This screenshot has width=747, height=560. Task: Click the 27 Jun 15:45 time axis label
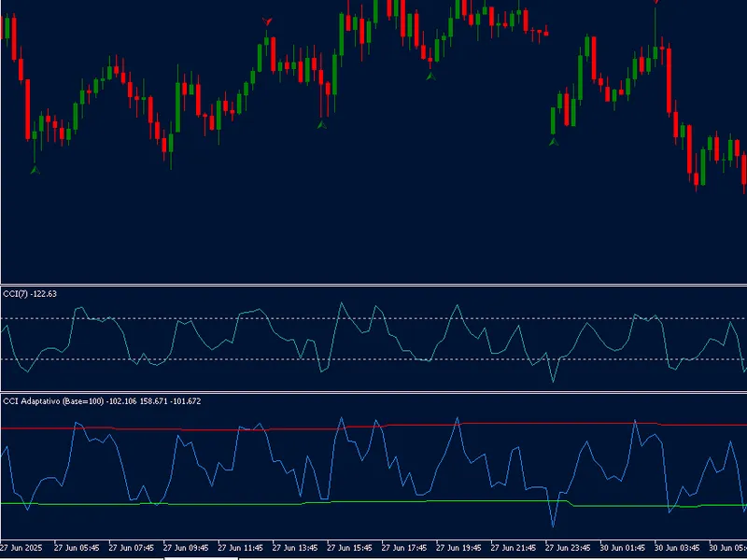(x=349, y=548)
